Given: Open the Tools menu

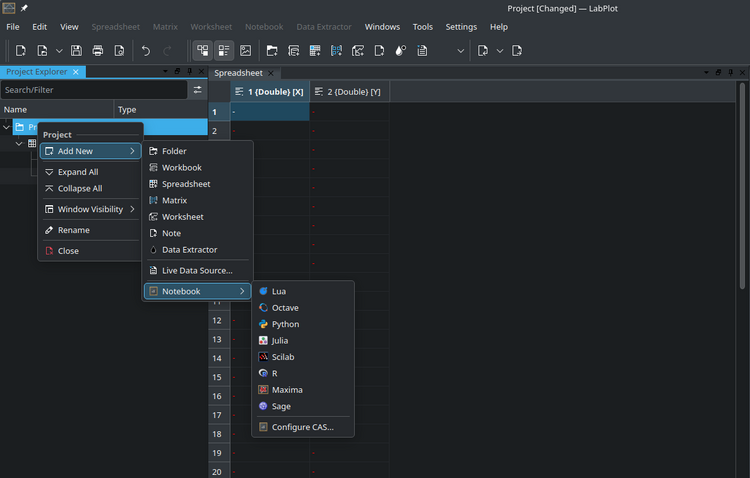Looking at the screenshot, I should [x=423, y=27].
